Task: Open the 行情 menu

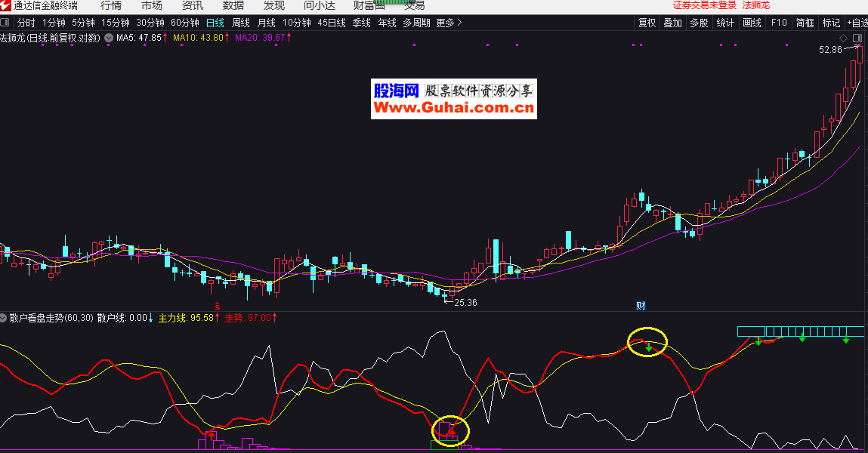Action: pos(111,5)
